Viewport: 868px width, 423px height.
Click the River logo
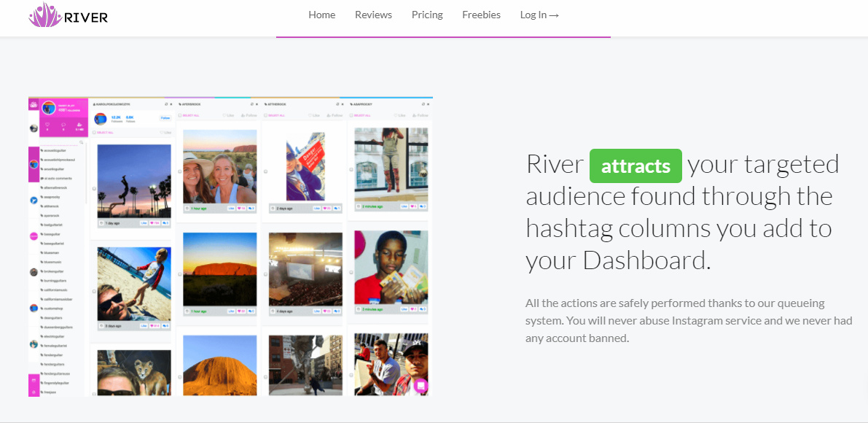pos(68,15)
